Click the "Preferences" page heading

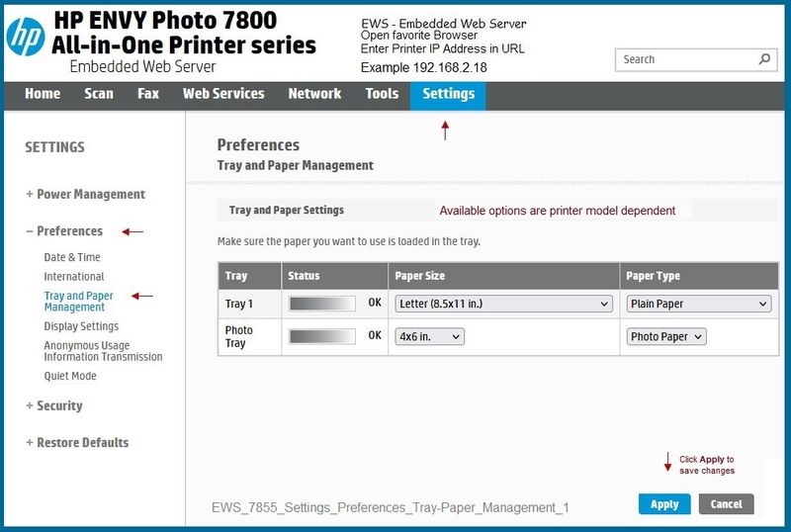pyautogui.click(x=258, y=145)
